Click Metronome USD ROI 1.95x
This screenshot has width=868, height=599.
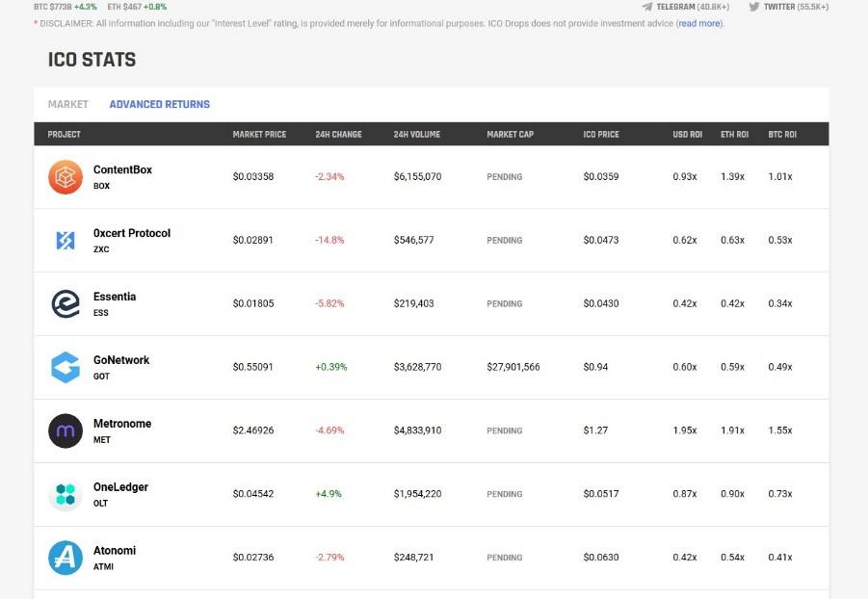[x=685, y=430]
